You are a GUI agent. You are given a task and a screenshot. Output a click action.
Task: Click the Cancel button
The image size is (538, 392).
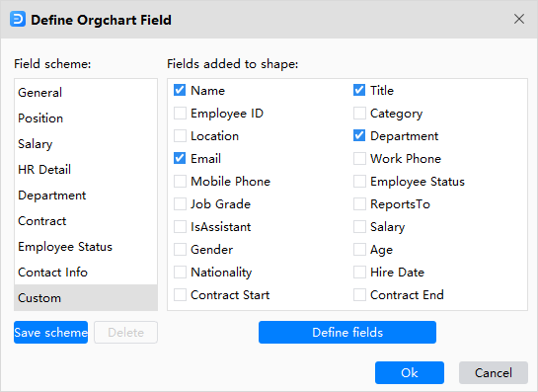494,373
